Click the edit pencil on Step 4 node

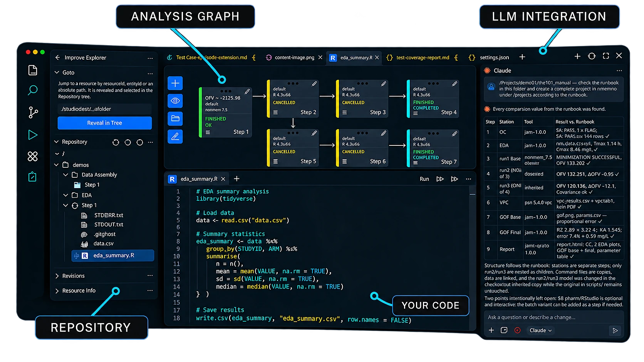pyautogui.click(x=454, y=83)
